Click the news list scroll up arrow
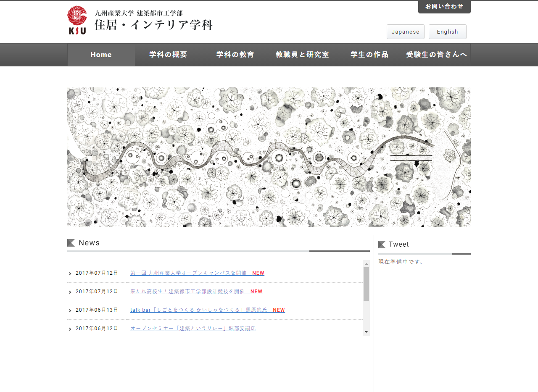Viewport: 538px width, 392px height. coord(367,264)
